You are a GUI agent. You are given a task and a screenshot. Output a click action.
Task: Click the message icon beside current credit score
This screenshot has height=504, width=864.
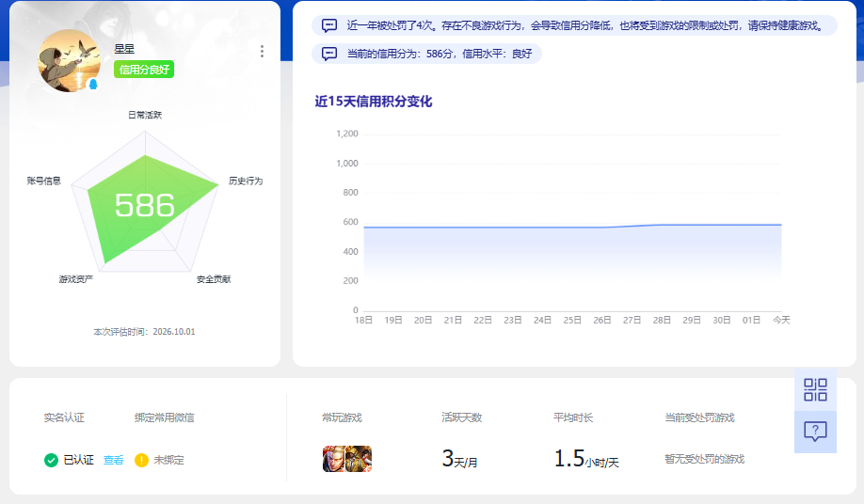tap(329, 54)
